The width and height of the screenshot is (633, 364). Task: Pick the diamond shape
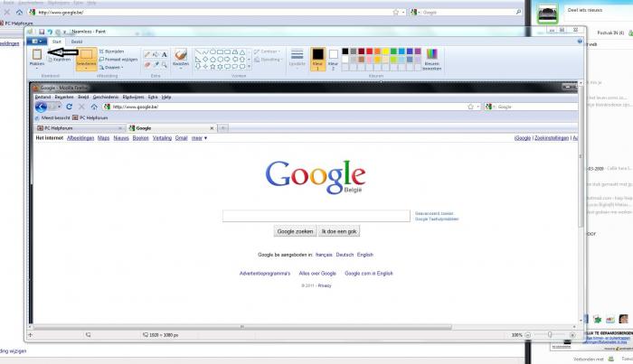click(205, 60)
